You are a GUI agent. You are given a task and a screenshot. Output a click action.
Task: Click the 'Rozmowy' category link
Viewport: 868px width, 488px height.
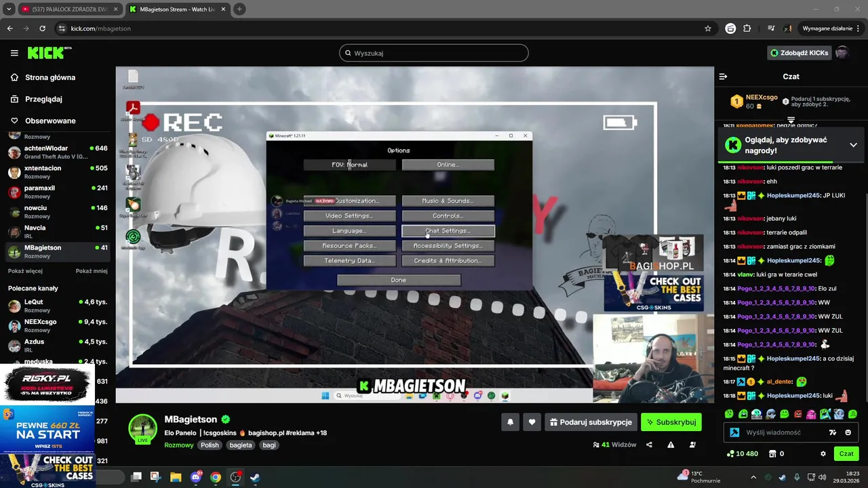pyautogui.click(x=179, y=445)
